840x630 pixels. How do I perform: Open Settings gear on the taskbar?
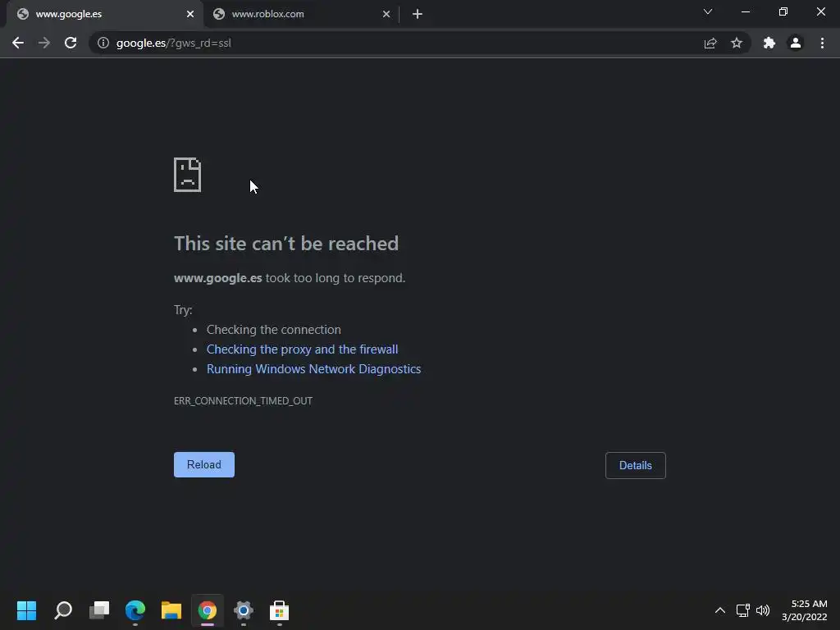[x=243, y=610]
